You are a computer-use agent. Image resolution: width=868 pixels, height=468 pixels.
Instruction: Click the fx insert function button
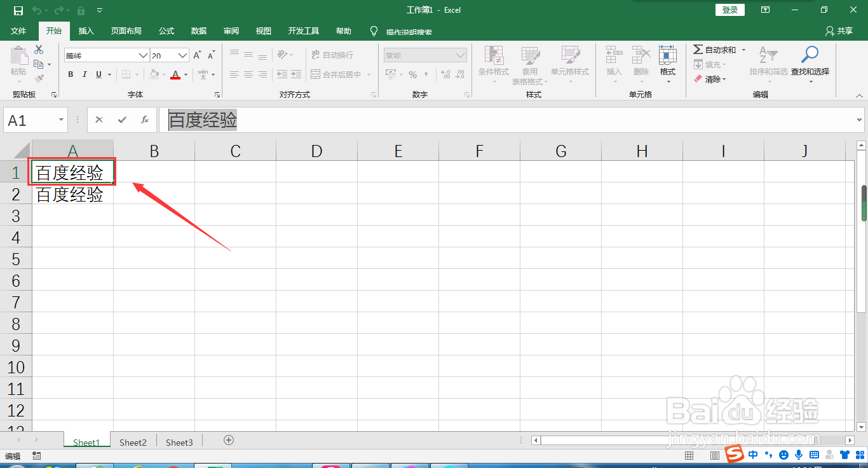[x=145, y=120]
